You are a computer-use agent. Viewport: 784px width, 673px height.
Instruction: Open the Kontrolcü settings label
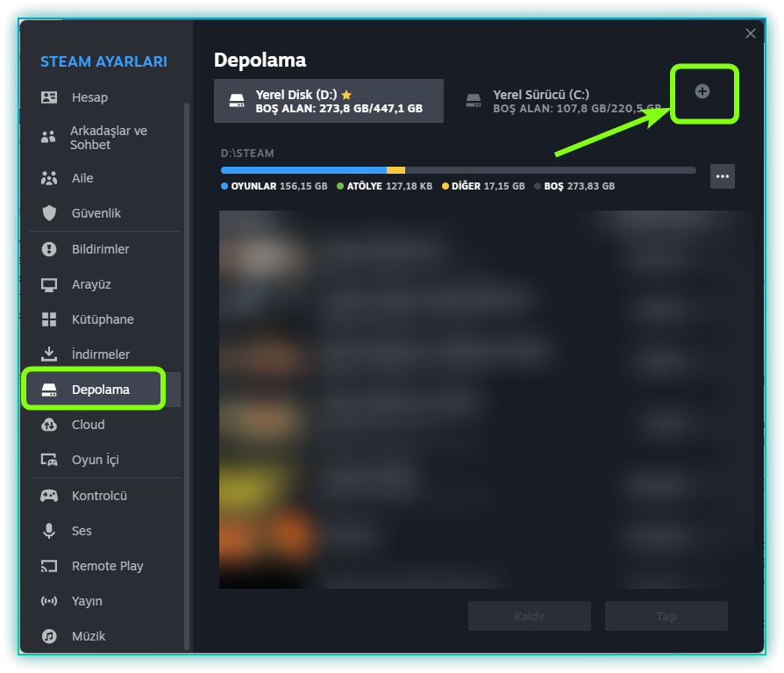99,496
